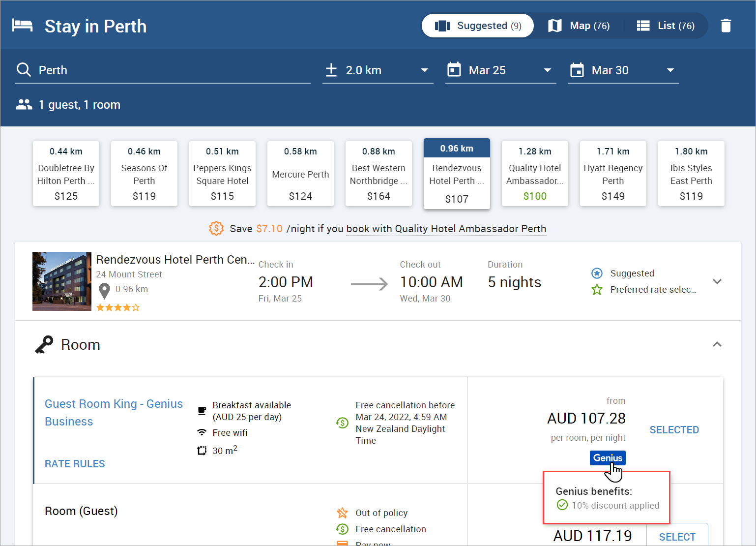Screen dimensions: 756x546
Task: Click the search magnifier icon next to Perth
Action: point(24,70)
